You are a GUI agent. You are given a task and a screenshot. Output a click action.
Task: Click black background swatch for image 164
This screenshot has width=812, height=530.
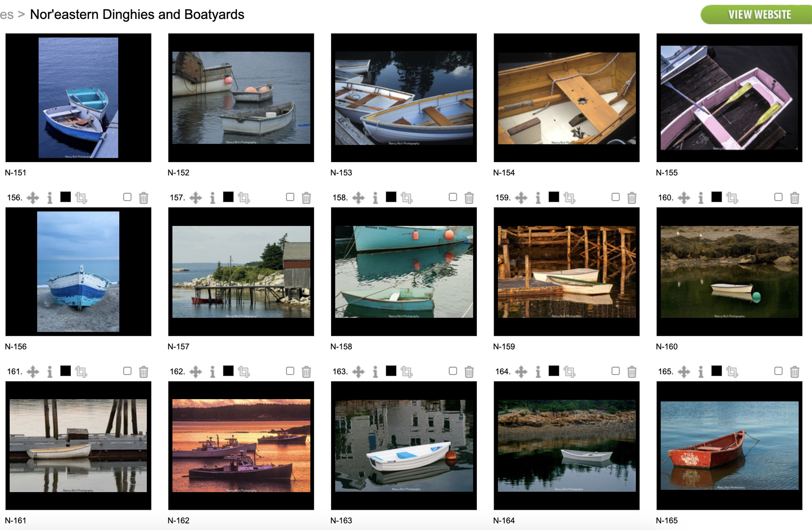[x=554, y=371]
